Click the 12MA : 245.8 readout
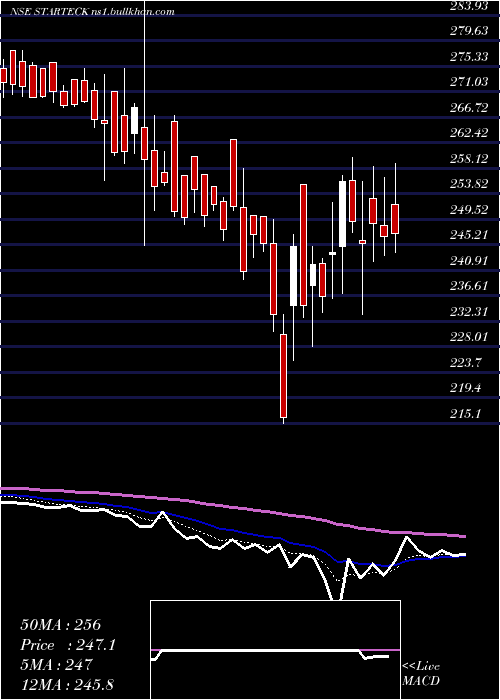Viewport: 500px width, 700px height. pos(65,685)
